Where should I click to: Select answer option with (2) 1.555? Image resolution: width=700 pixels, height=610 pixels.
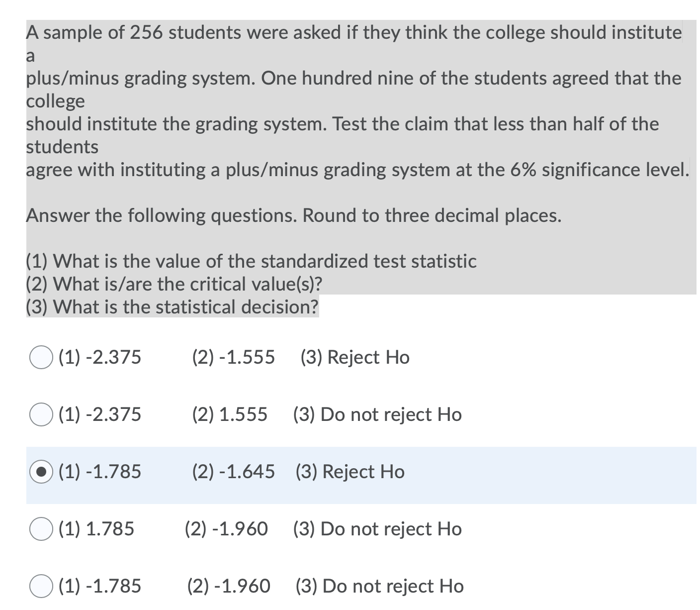(42, 414)
